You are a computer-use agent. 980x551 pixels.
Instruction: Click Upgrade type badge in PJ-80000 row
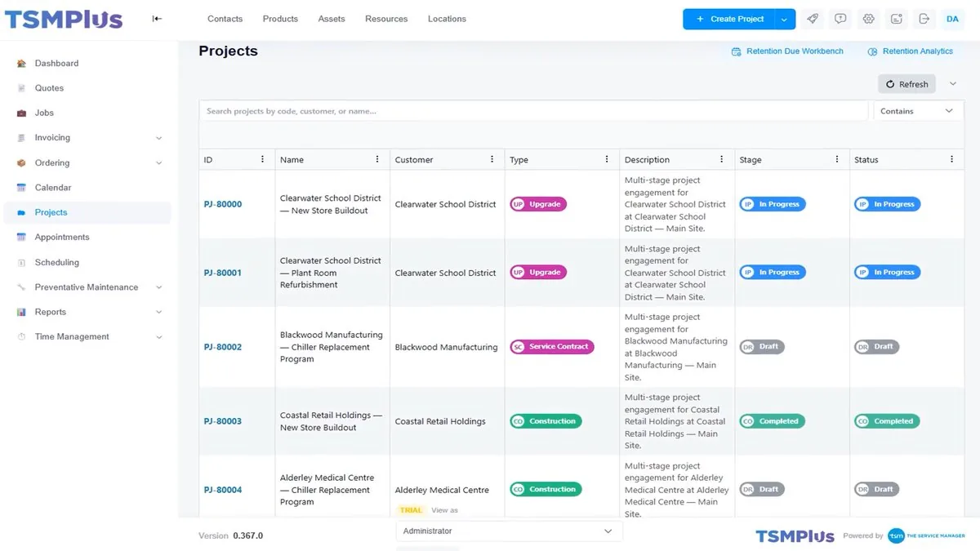(x=538, y=204)
